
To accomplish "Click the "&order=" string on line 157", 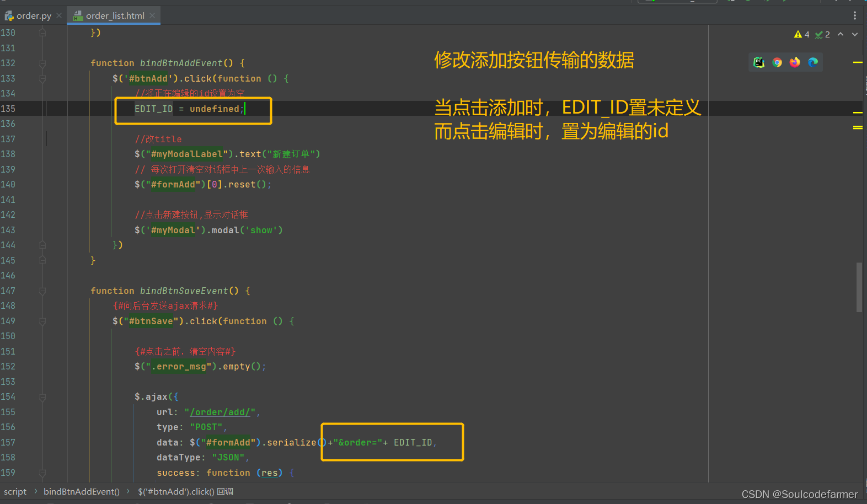I will 357,442.
